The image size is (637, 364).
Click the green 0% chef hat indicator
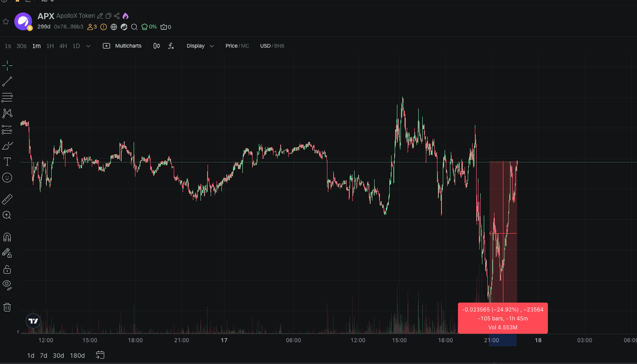(149, 27)
